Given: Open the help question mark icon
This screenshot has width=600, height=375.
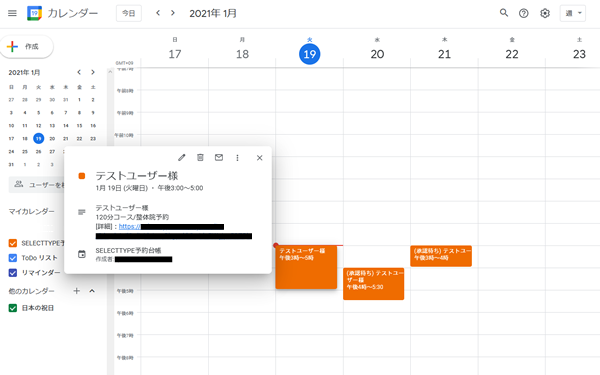Looking at the screenshot, I should (523, 13).
